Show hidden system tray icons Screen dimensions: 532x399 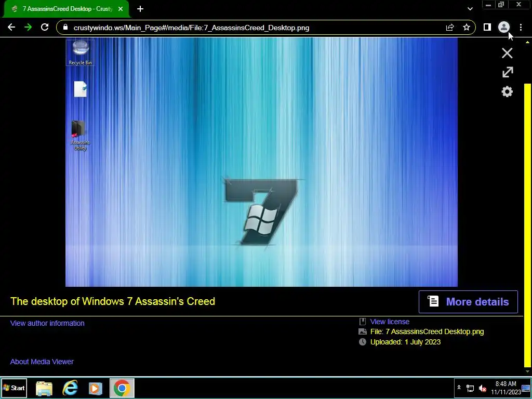click(459, 388)
